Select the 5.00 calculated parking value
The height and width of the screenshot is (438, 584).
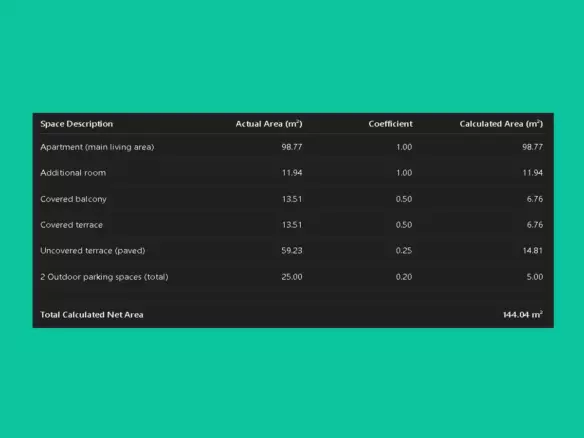534,277
